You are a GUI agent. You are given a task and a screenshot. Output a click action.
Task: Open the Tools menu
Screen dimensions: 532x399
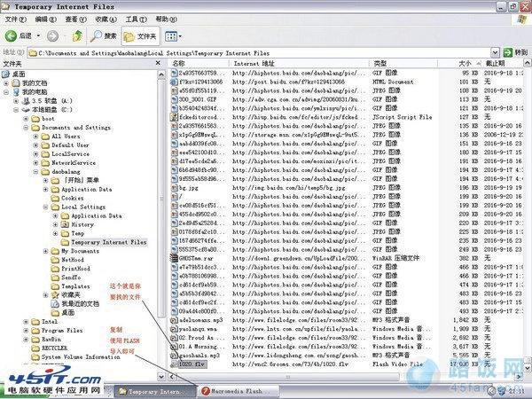pos(136,20)
